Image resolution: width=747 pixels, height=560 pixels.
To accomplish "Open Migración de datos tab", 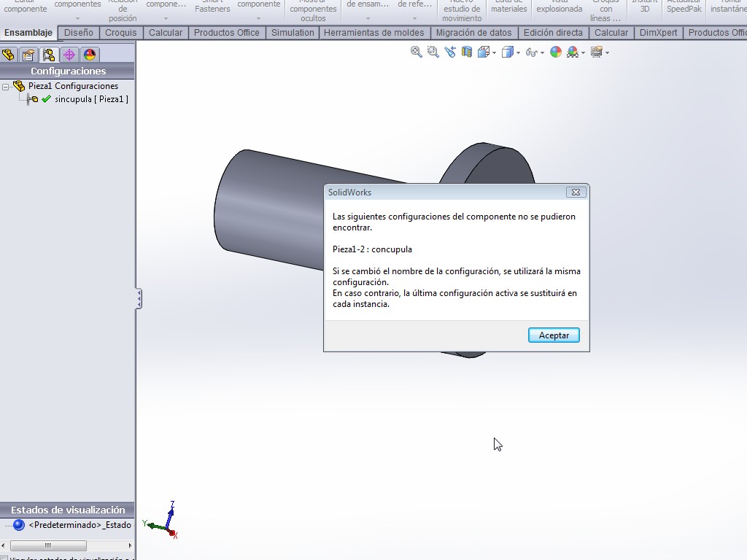I will tap(473, 32).
